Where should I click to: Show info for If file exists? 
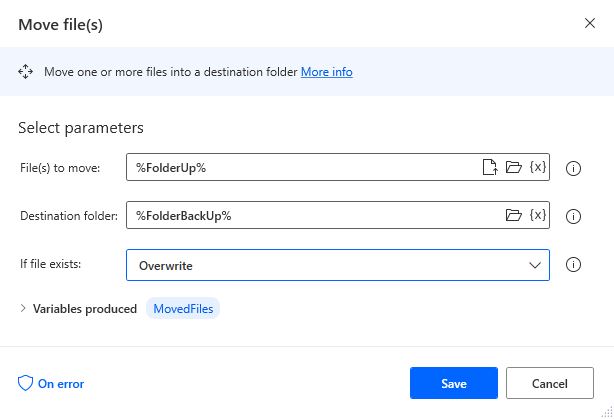click(x=573, y=264)
